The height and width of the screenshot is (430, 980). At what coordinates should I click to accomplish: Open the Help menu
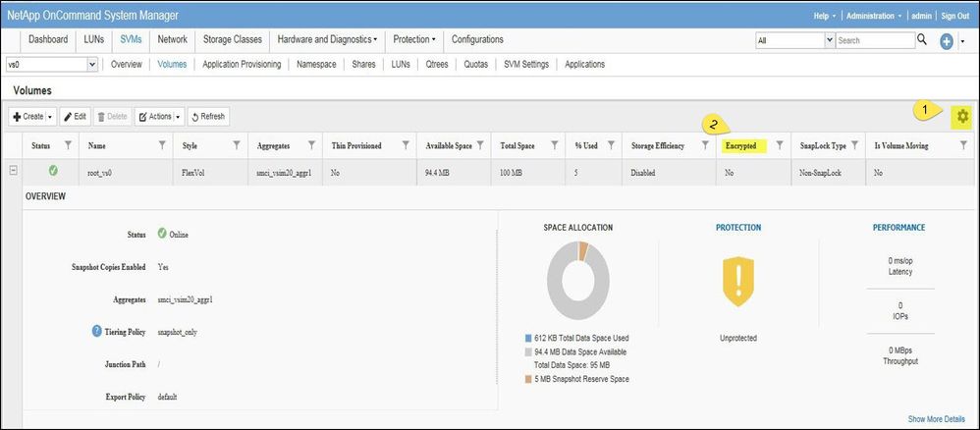click(825, 17)
